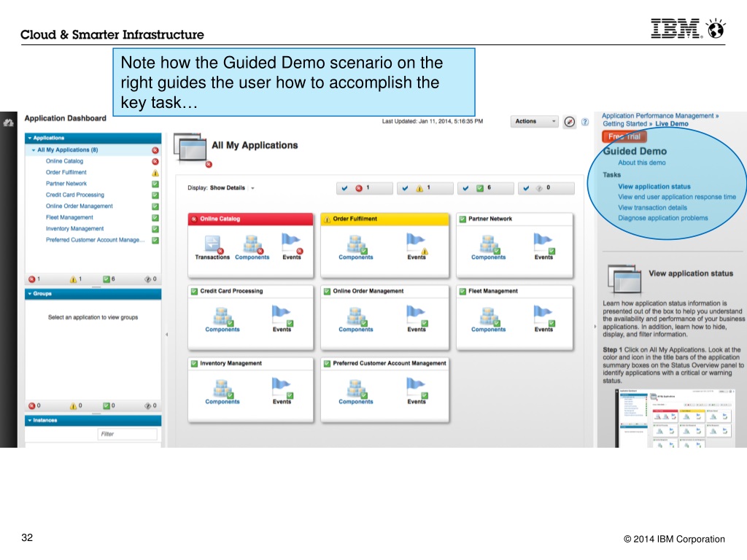Toggle the normal status filter showing 6
This screenshot has height=560, width=747.
click(486, 188)
